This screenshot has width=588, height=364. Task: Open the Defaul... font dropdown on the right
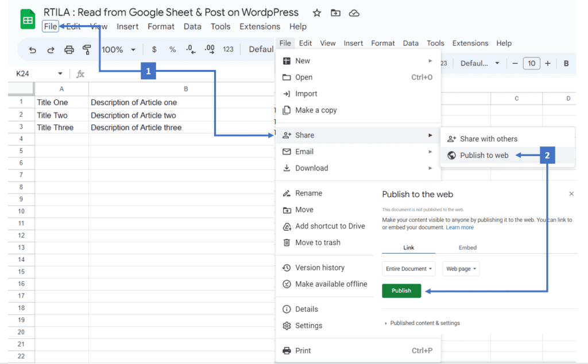[479, 63]
